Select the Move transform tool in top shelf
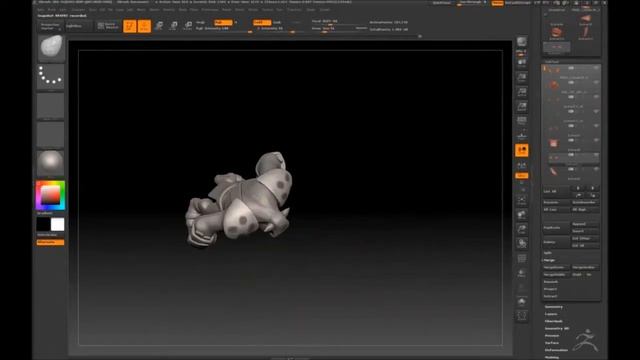 159,26
